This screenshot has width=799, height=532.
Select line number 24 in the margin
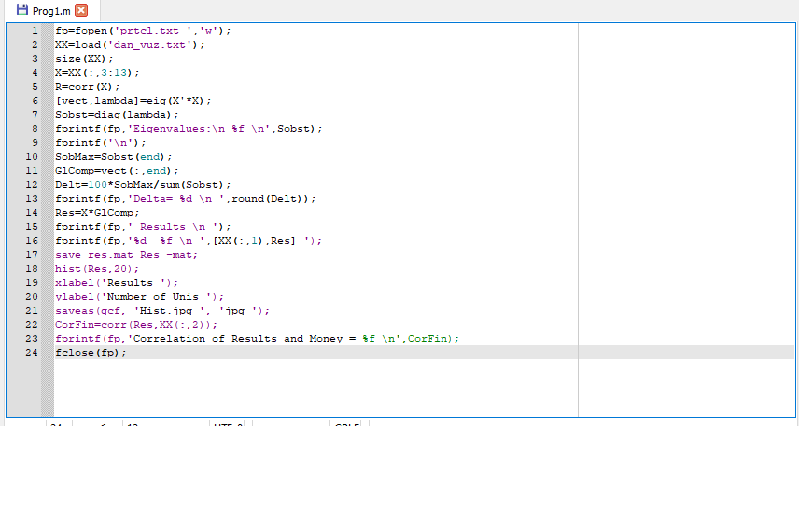pos(32,352)
